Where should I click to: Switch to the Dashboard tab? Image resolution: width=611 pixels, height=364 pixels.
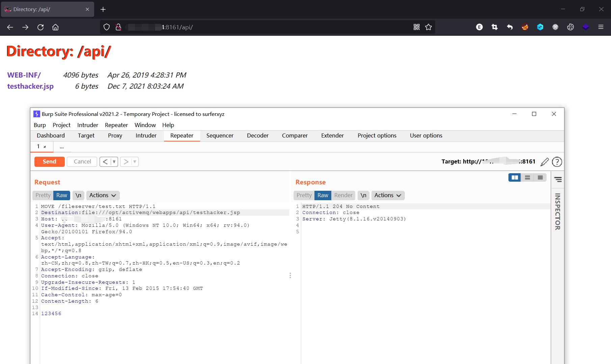click(51, 135)
